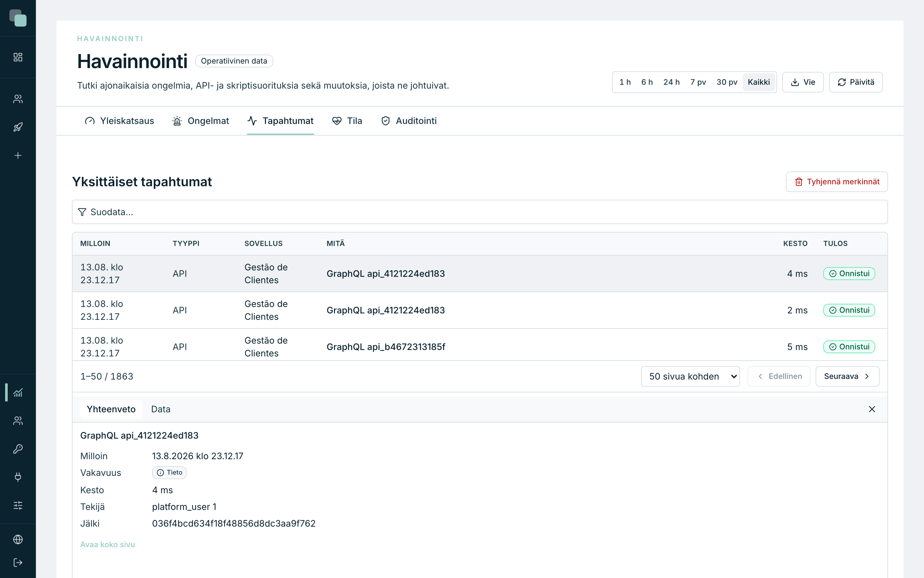
Task: Click Onnistui badge in the 2 ms row
Action: pyautogui.click(x=849, y=311)
